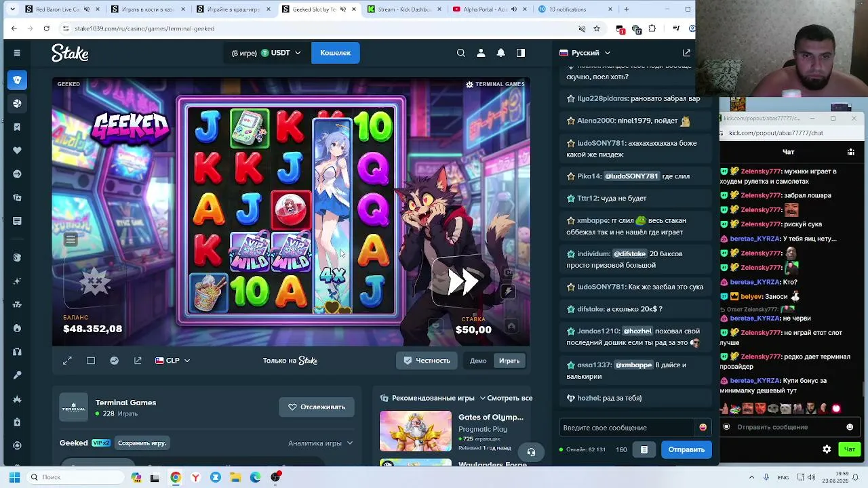This screenshot has width=868, height=488.
Task: Click the Stake logo
Action: coord(70,53)
